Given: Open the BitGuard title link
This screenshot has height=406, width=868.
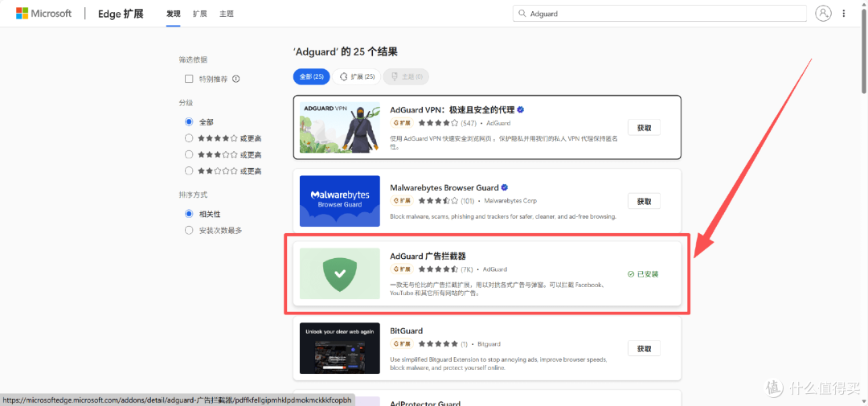Looking at the screenshot, I should coord(407,330).
